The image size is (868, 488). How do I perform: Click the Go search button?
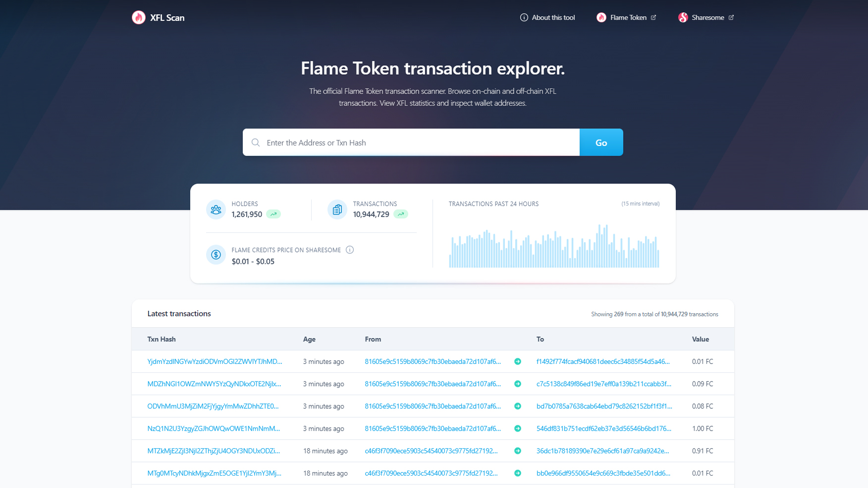coord(601,143)
